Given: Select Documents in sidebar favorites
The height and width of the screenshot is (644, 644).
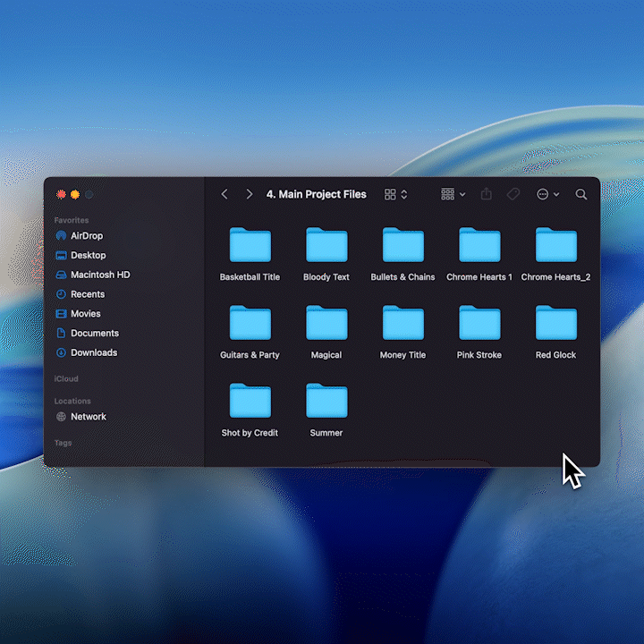Looking at the screenshot, I should [87, 333].
